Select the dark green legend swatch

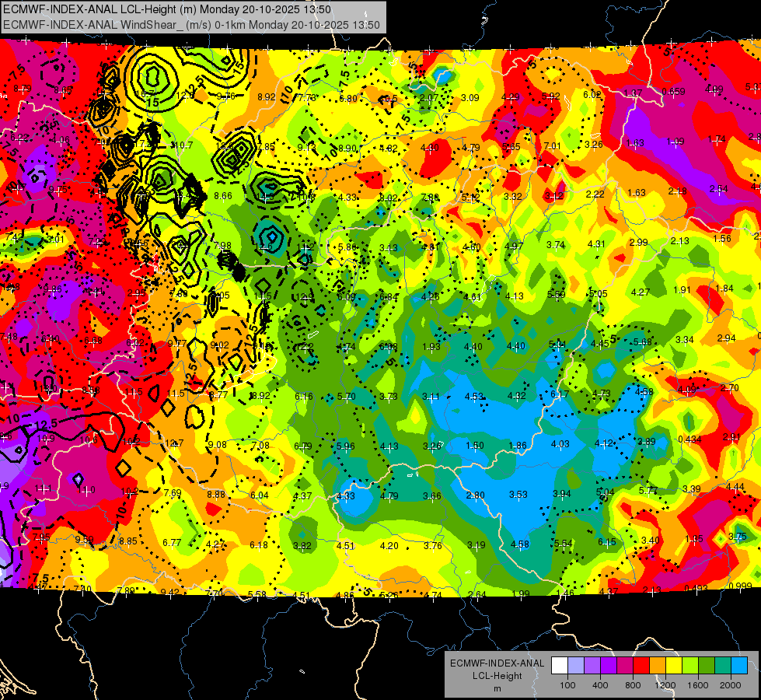click(x=707, y=666)
